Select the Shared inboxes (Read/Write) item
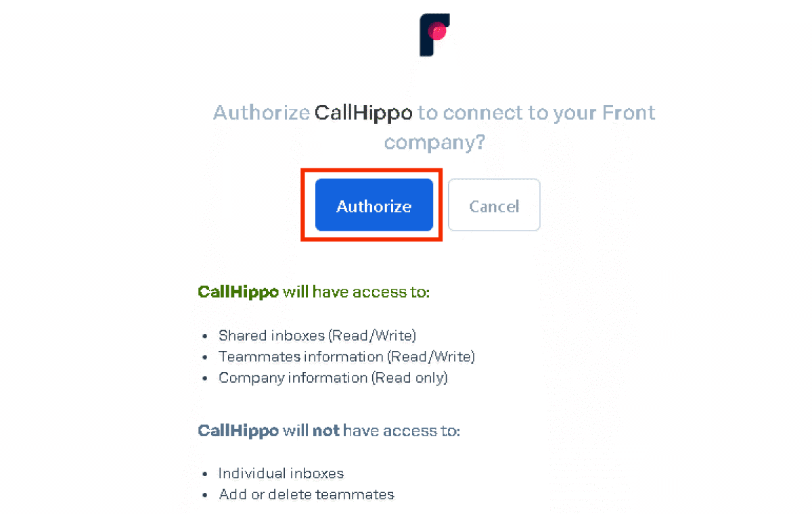Viewport: 812px width, 514px height. coord(317,335)
